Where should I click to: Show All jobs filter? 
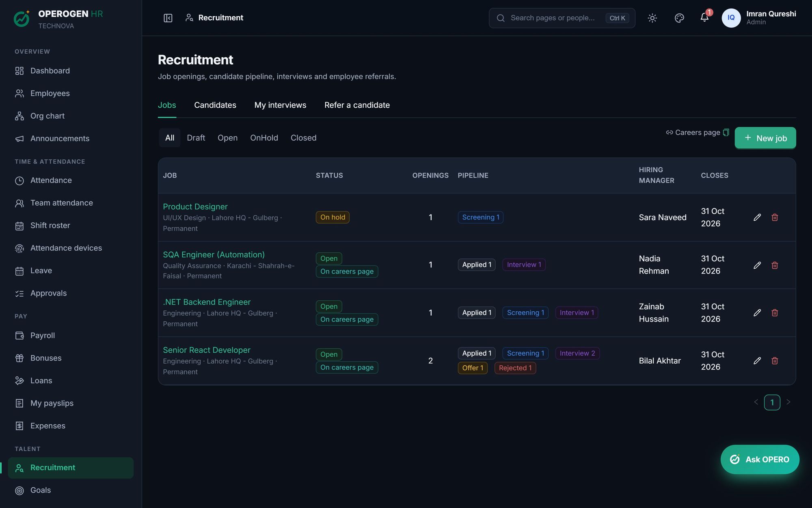(x=170, y=138)
